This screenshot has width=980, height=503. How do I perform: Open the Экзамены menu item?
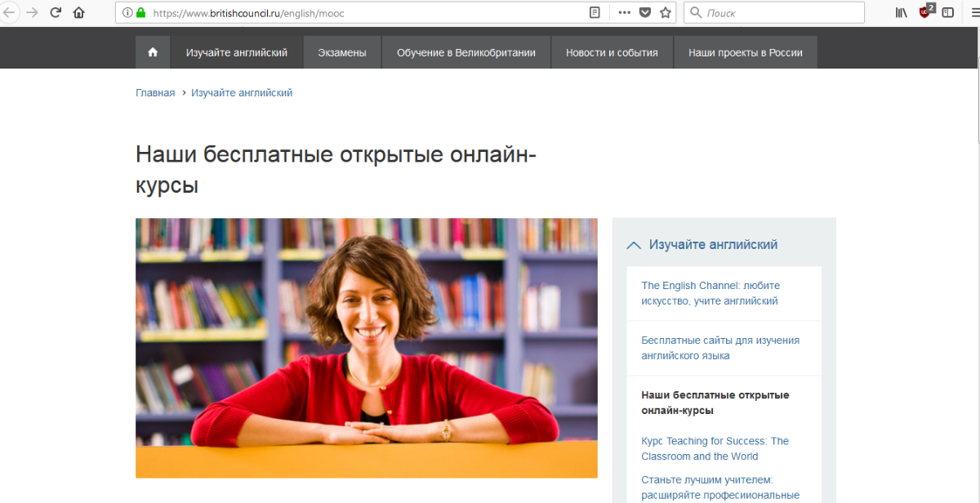342,52
